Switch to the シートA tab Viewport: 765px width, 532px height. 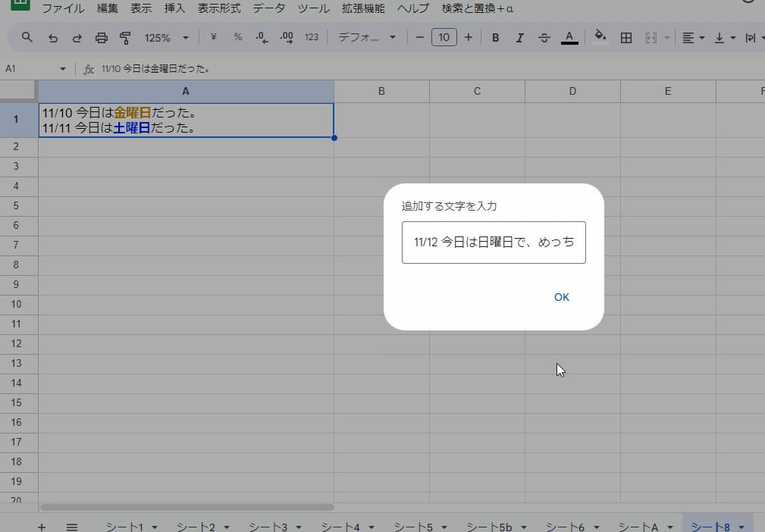[638, 527]
